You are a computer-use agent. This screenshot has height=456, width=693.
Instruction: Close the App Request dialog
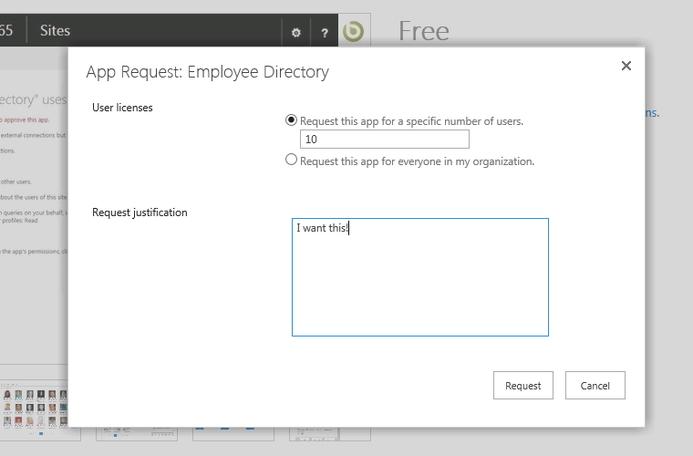click(x=626, y=66)
